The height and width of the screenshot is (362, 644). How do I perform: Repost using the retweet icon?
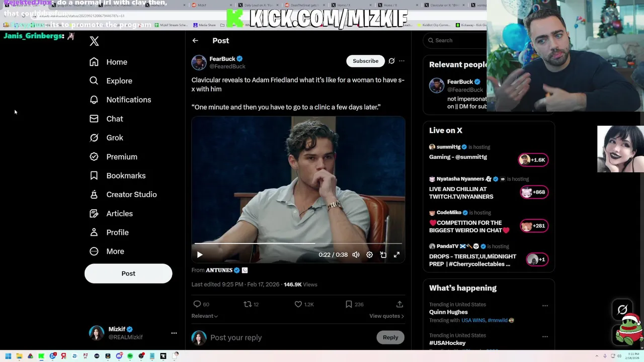pos(247,304)
